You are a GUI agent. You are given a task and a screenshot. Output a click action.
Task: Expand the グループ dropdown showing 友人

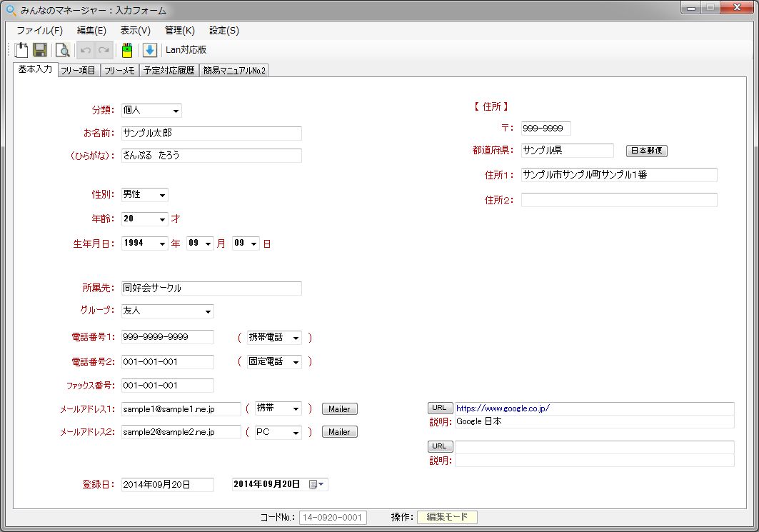[x=208, y=311]
